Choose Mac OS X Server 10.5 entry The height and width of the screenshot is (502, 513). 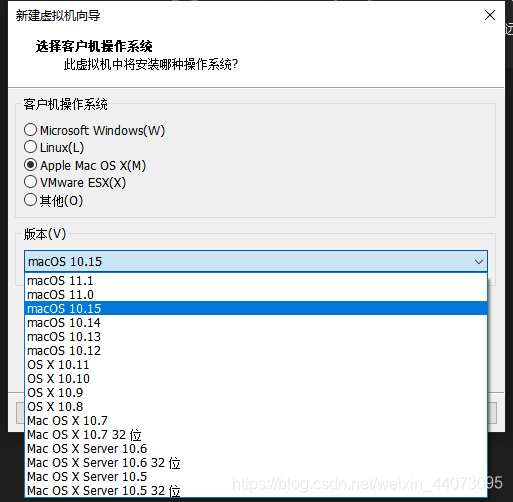click(x=256, y=477)
